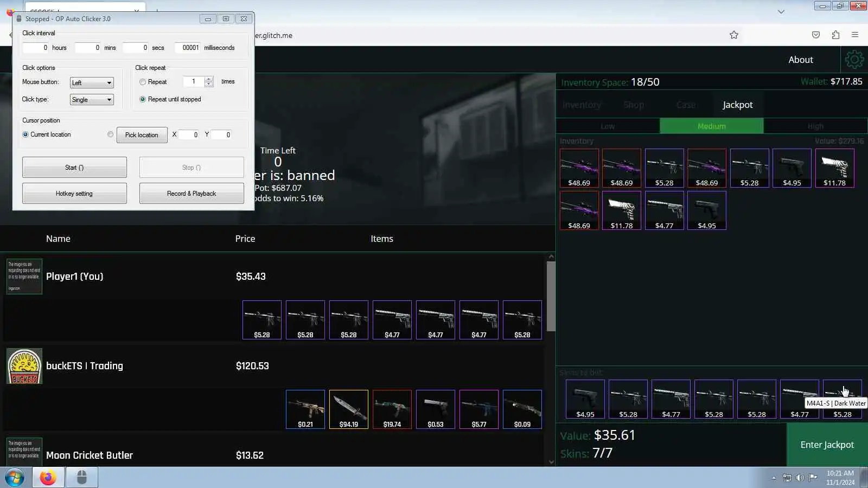Select the Current location radio button
Screen dimensions: 868x488
pyautogui.click(x=25, y=134)
